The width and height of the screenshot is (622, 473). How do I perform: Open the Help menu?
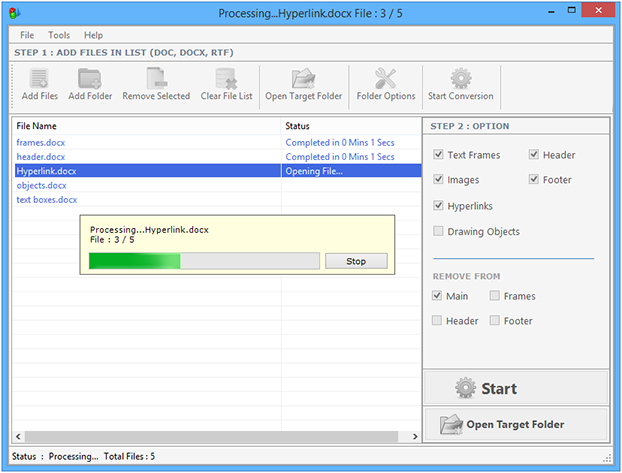coord(93,35)
